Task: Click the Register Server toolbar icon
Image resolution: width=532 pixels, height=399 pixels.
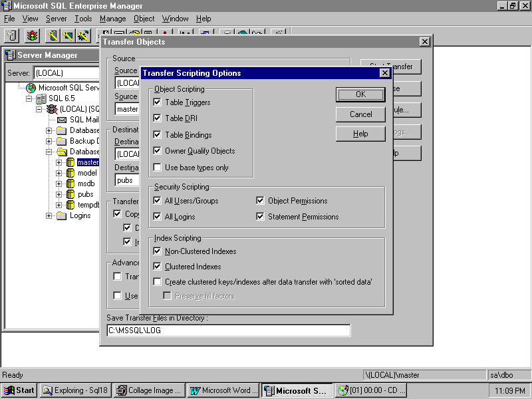Action: click(x=12, y=35)
